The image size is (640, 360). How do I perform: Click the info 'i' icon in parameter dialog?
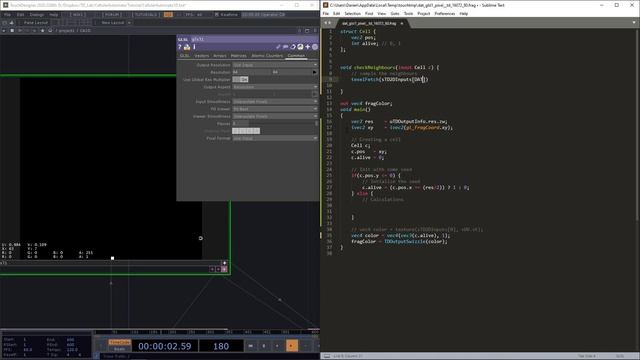click(x=194, y=47)
